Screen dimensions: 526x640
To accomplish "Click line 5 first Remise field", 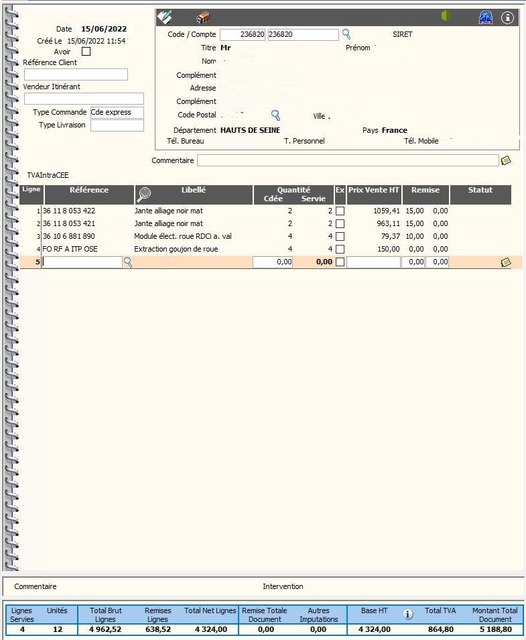I will [x=413, y=262].
